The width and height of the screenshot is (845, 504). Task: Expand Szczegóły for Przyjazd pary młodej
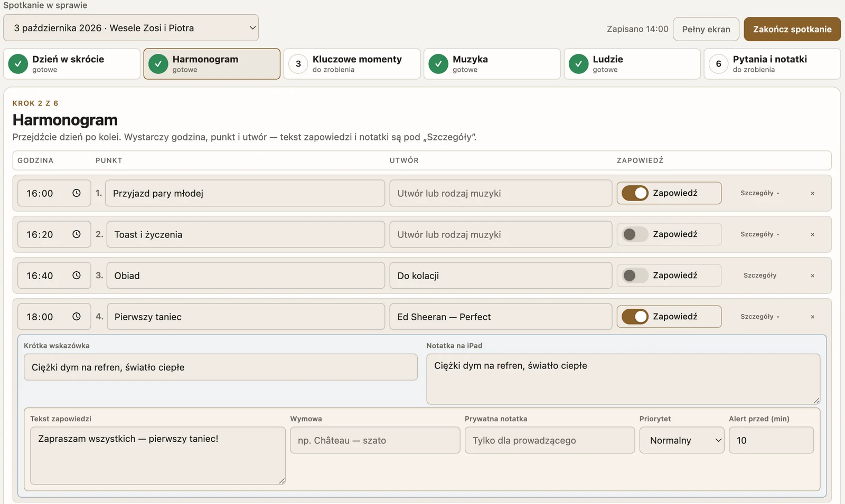click(x=759, y=193)
